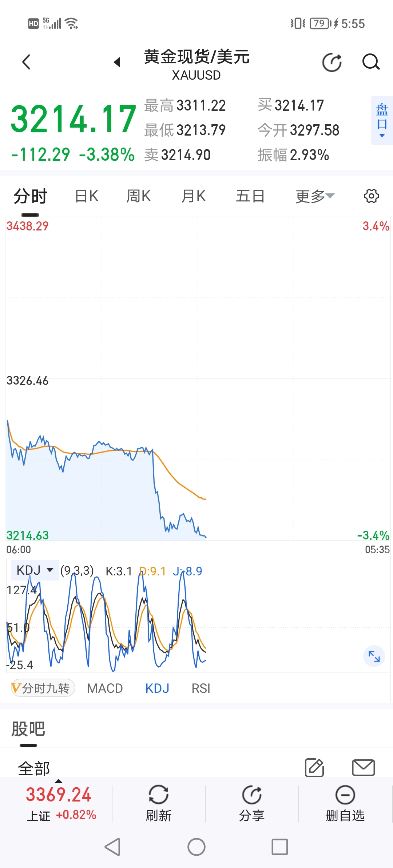Image resolution: width=393 pixels, height=868 pixels.
Task: Open chart settings gear icon
Action: point(372,196)
